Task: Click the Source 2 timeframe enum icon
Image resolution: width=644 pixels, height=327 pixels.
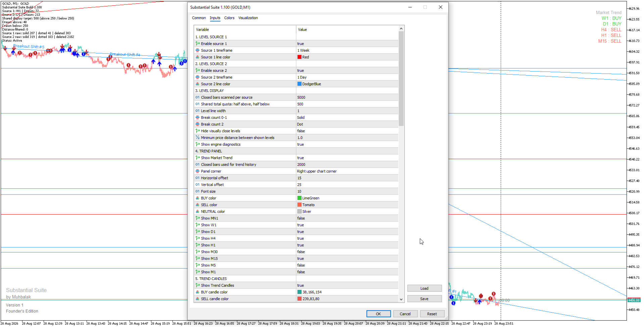Action: tap(198, 77)
